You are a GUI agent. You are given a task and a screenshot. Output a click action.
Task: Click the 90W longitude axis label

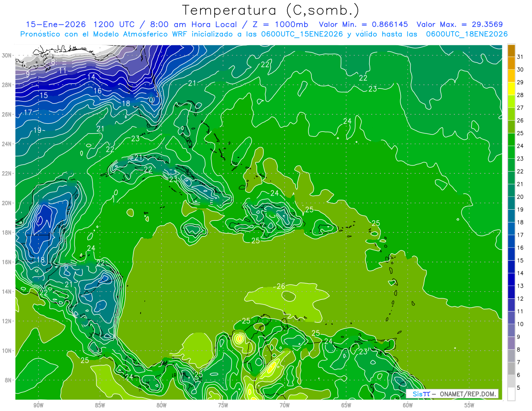coord(38,405)
